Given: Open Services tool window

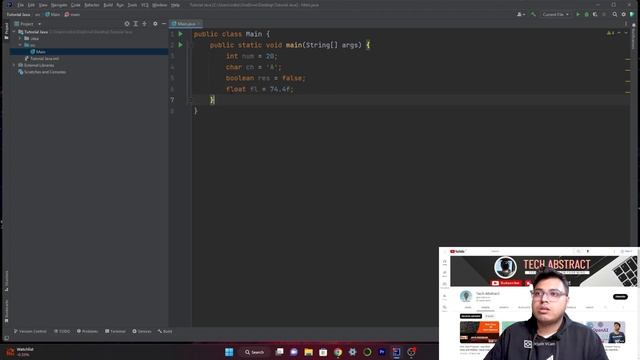Looking at the screenshot, I should (x=142, y=331).
